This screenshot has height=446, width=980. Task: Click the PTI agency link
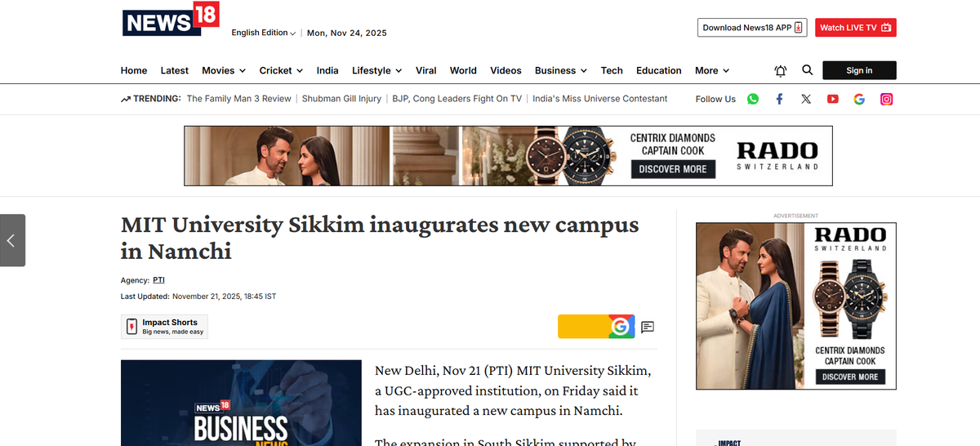click(159, 280)
